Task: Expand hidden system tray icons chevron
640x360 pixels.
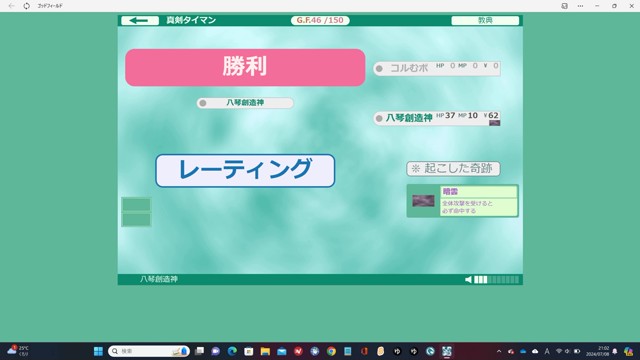Action: point(499,351)
